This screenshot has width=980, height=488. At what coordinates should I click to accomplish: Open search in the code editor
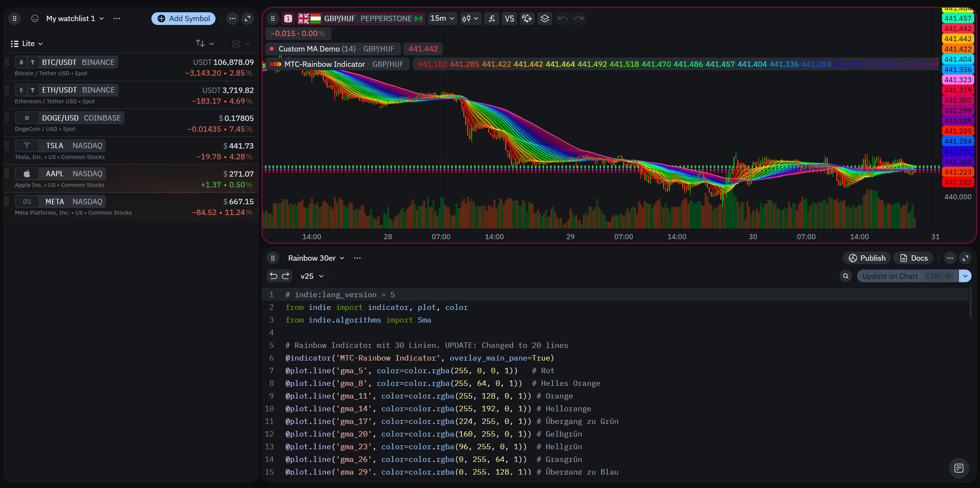point(845,276)
